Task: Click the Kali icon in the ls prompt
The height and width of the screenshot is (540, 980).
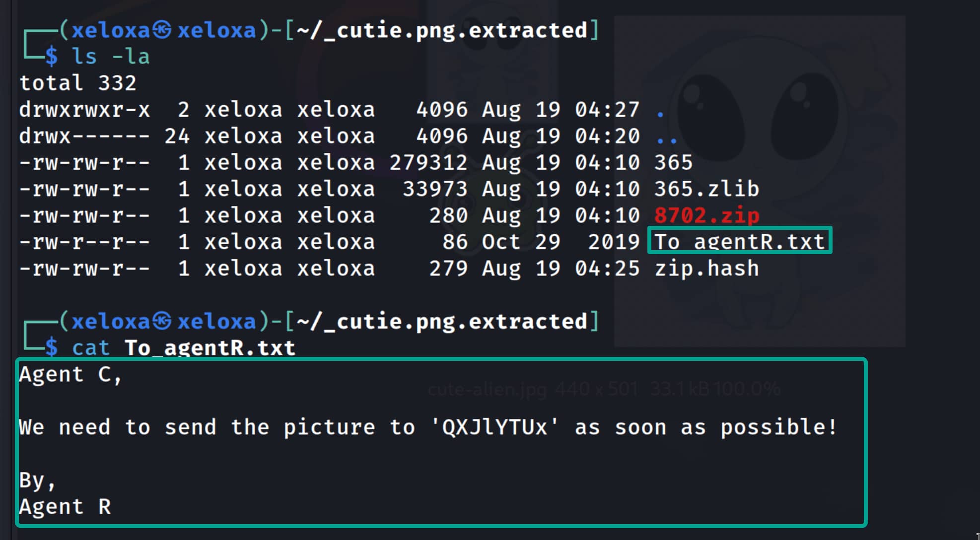Action: coord(162,30)
